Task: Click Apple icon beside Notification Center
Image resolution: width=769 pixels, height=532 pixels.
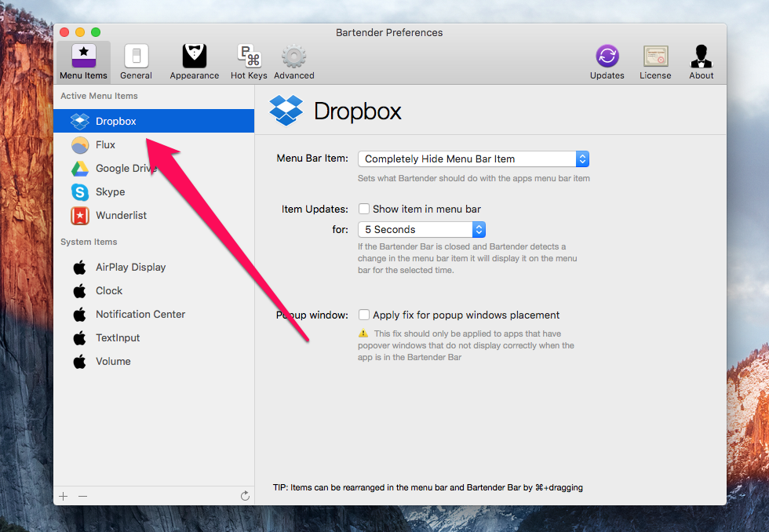Action: pyautogui.click(x=79, y=315)
